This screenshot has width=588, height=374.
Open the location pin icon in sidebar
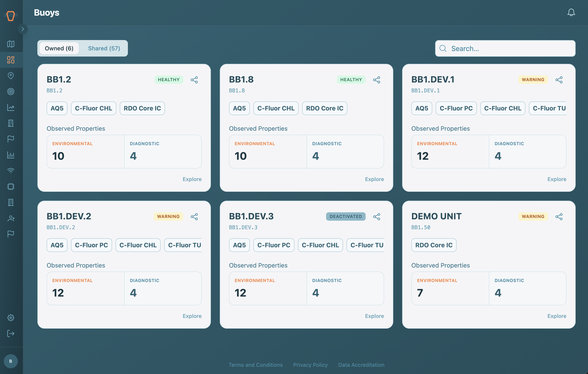pyautogui.click(x=11, y=76)
